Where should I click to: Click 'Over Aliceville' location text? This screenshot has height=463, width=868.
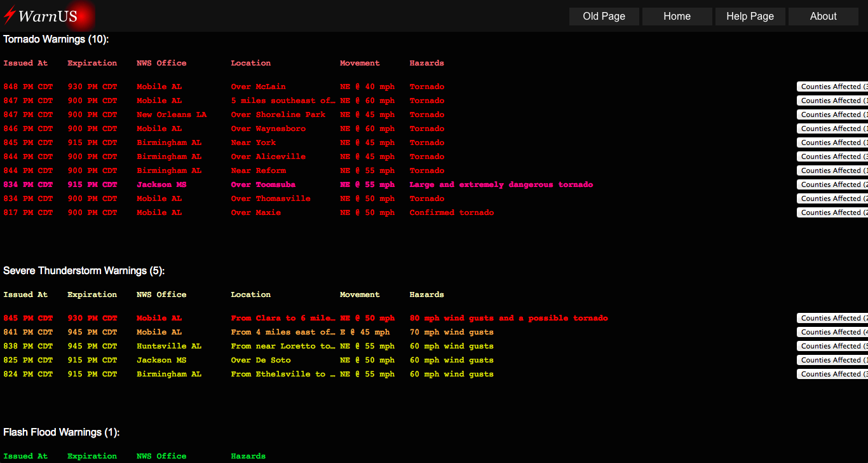[x=268, y=156]
